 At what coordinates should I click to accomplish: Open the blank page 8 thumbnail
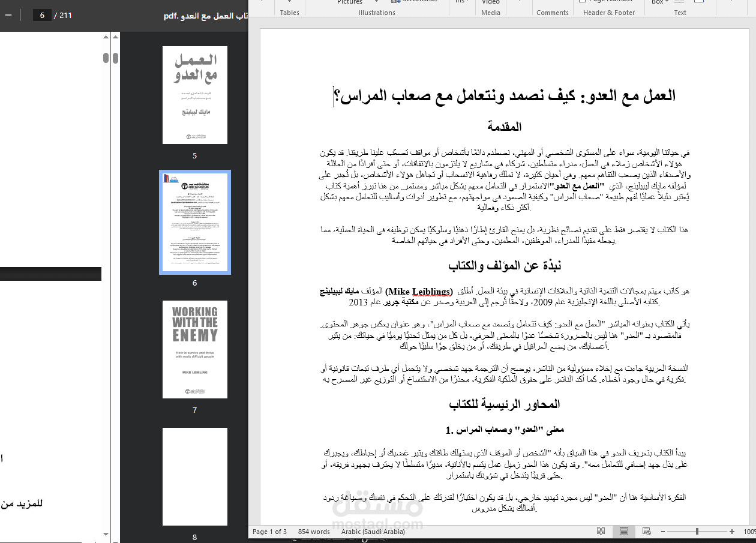point(195,476)
